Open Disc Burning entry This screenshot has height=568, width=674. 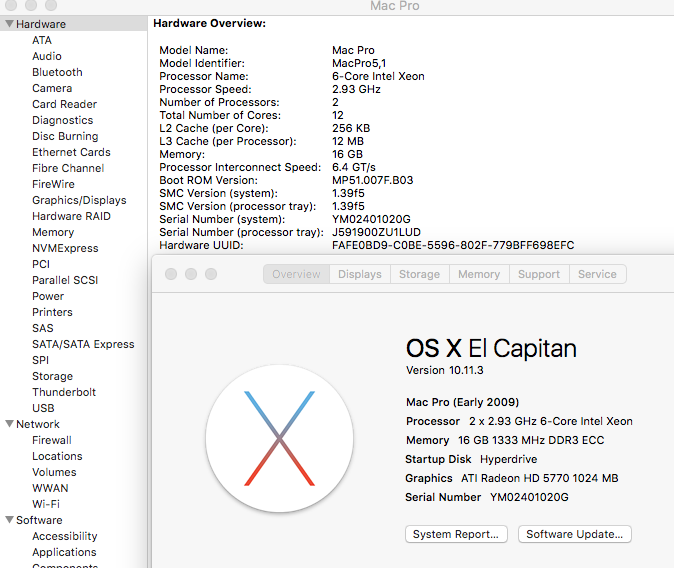tap(65, 136)
